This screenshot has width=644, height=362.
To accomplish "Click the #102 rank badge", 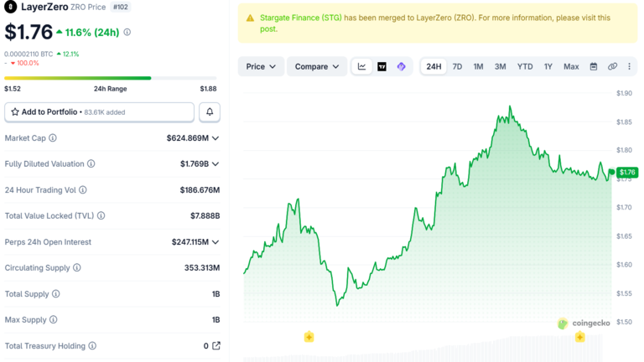I will (121, 7).
